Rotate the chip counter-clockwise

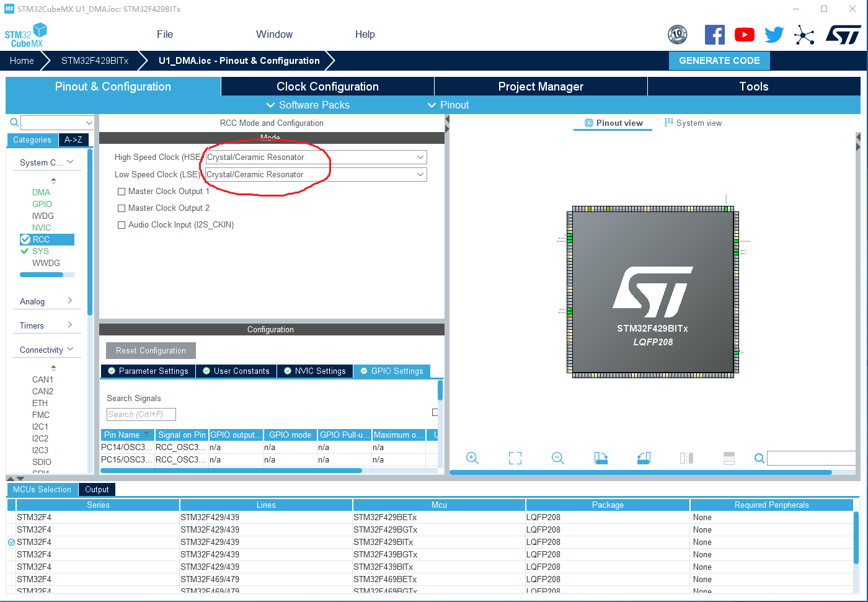coord(643,458)
